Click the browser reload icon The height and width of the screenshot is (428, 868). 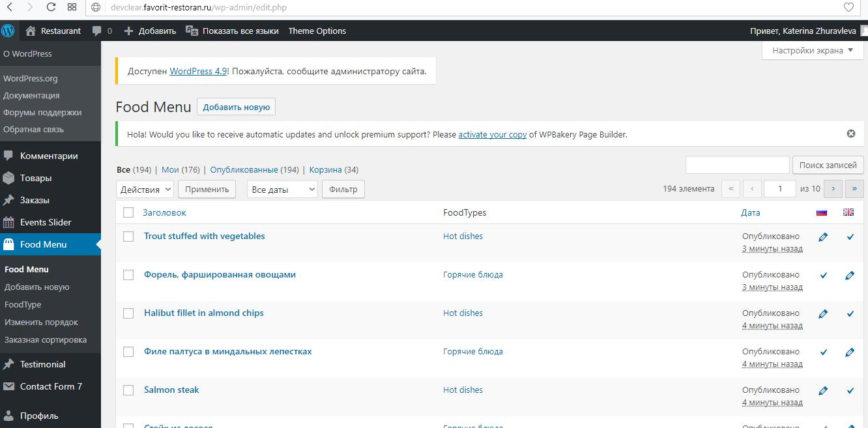point(51,8)
